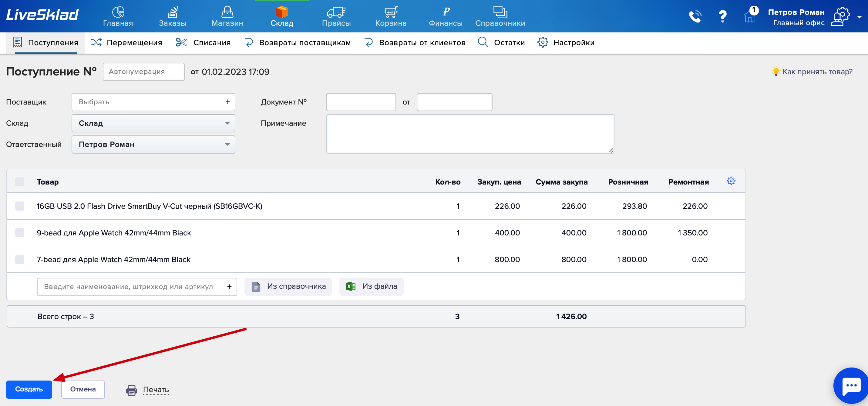Click the Документ № number field
The image size is (868, 406).
tap(361, 102)
